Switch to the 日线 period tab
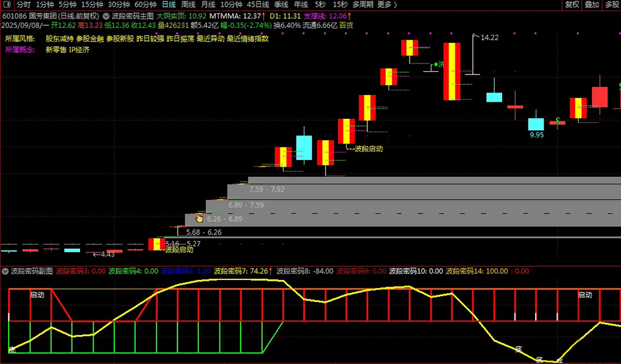 point(169,4)
